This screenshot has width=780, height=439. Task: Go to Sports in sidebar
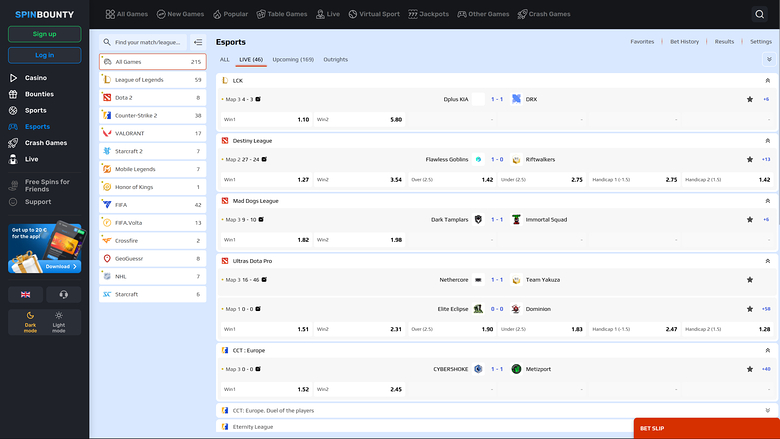pos(35,110)
